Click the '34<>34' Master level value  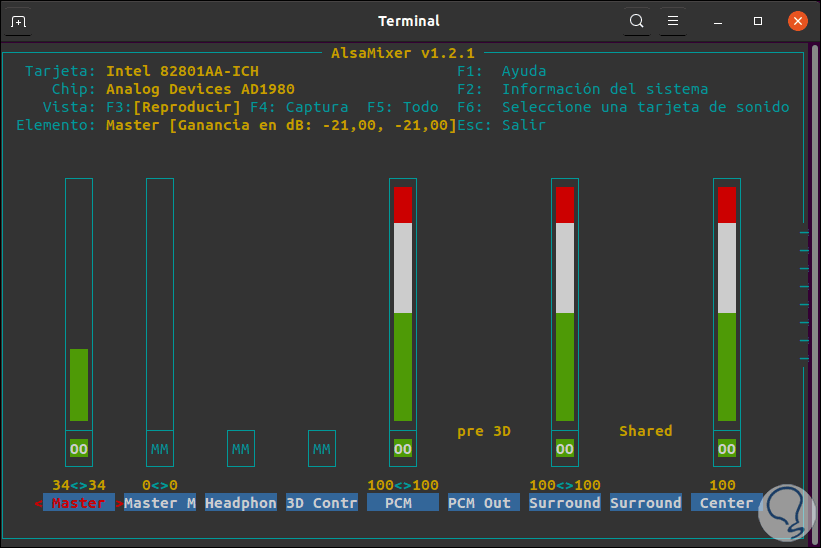[79, 485]
